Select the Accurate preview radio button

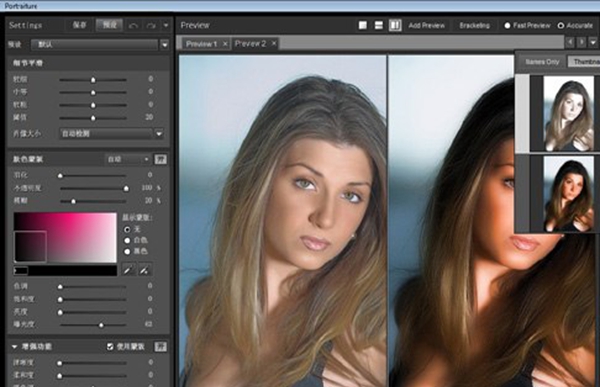tap(561, 26)
